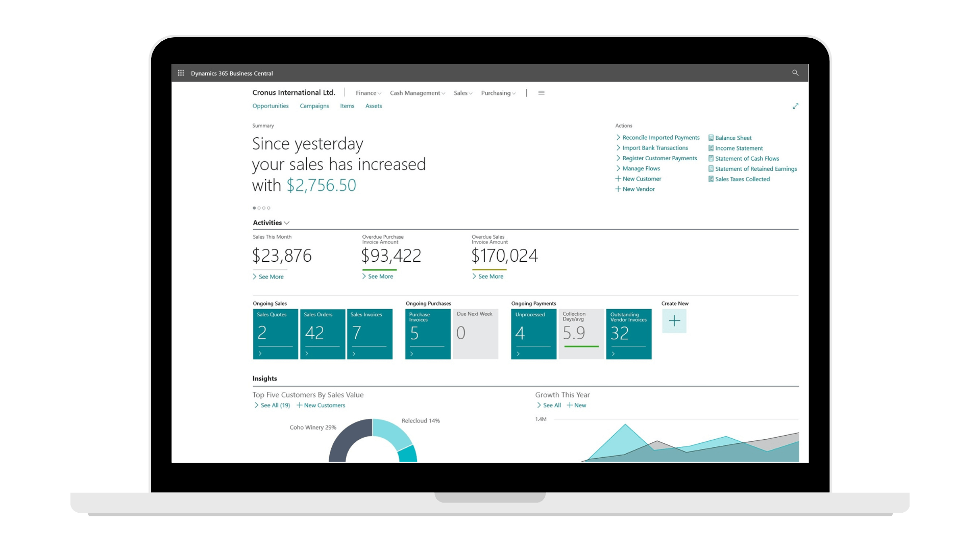Open the Unprocessed payments tile

tap(533, 334)
